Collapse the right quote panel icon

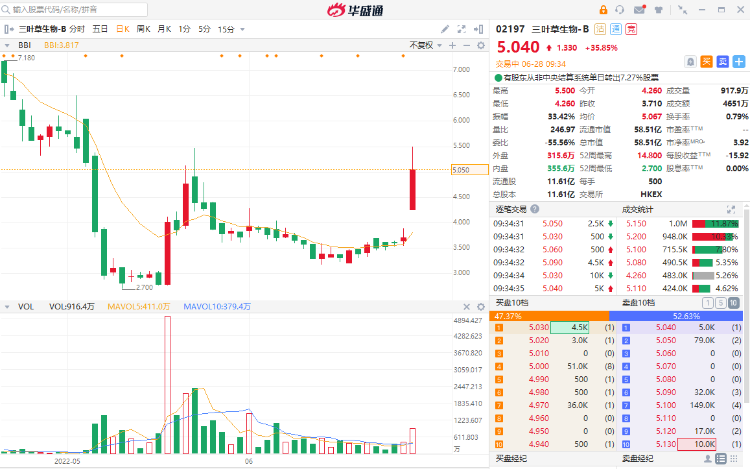tap(478, 29)
